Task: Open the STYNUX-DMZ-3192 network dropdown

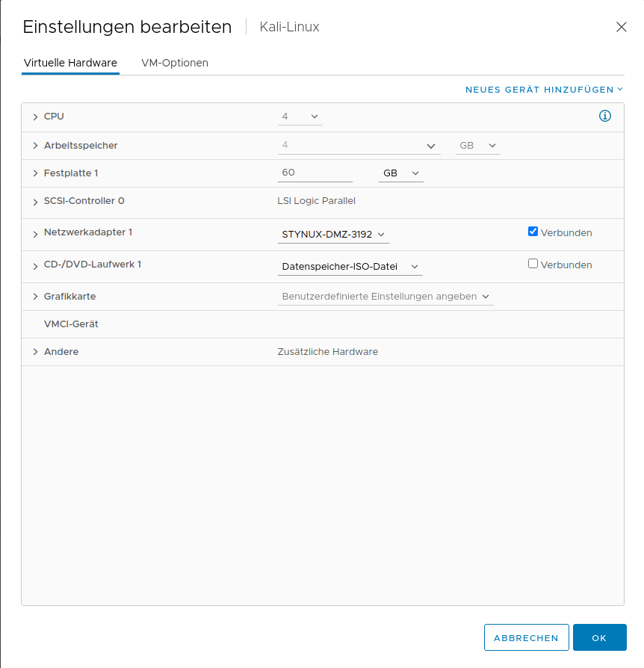Action: 333,235
